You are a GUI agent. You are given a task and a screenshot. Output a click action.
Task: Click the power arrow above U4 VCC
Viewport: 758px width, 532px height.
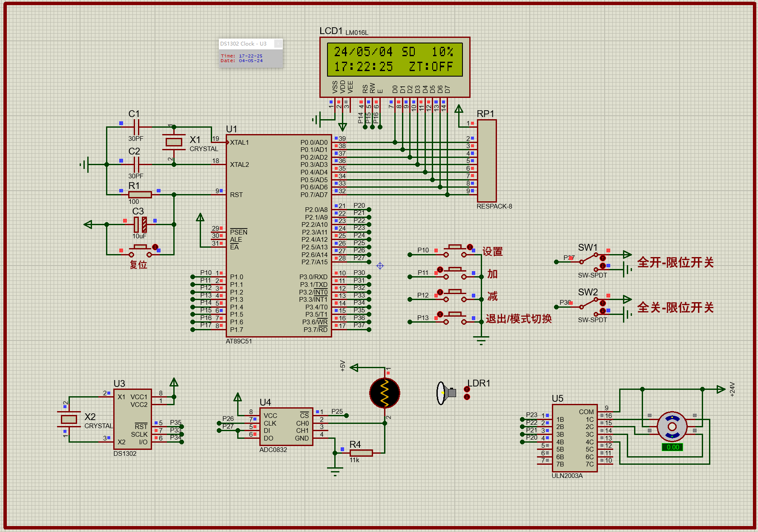coord(238,397)
